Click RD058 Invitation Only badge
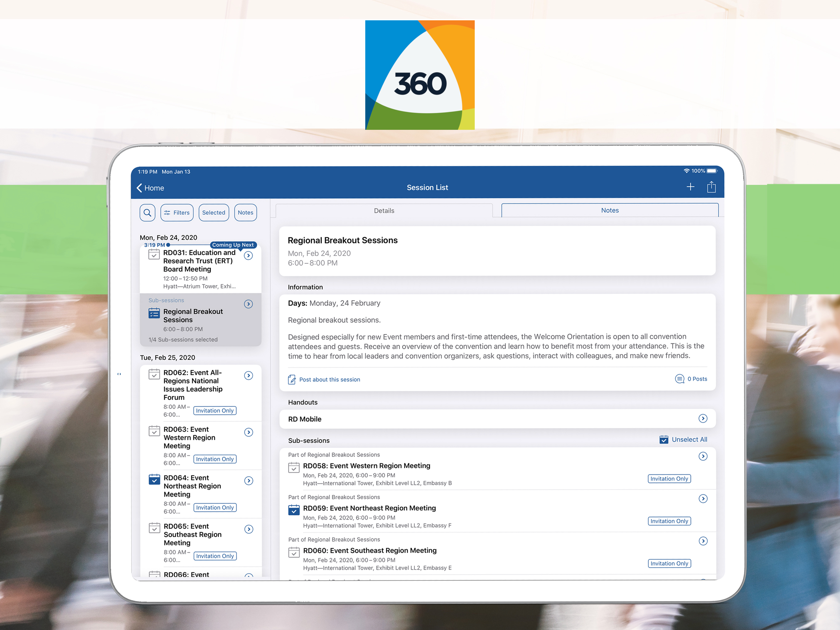The width and height of the screenshot is (840, 630). pos(669,479)
